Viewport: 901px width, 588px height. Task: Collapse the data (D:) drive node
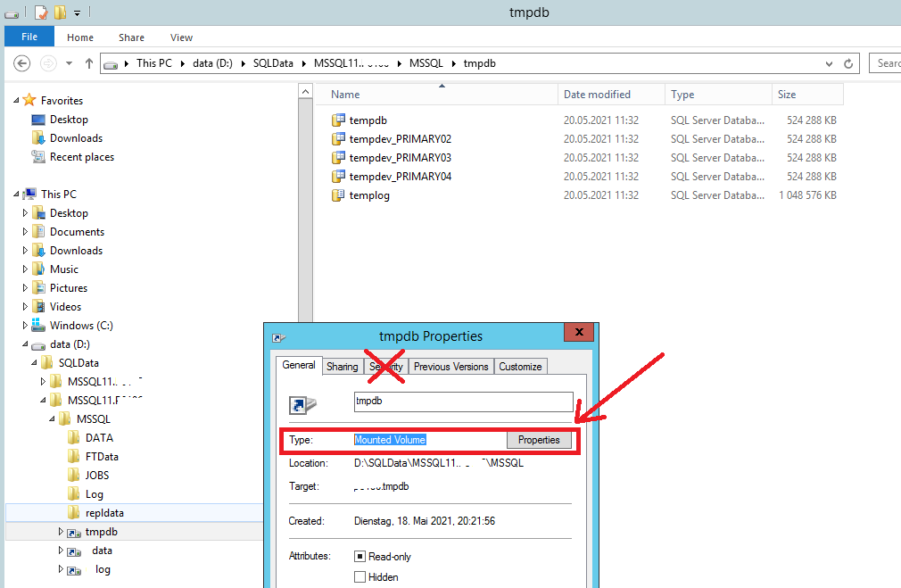coord(25,344)
